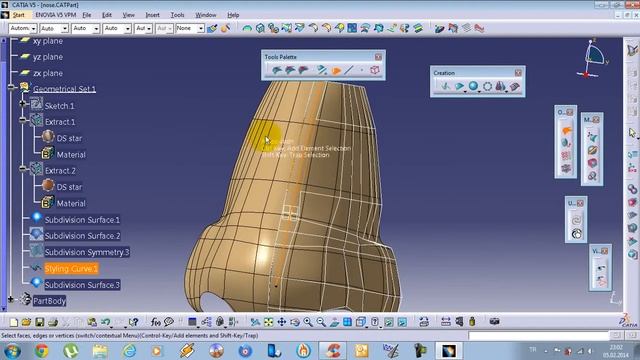Close the Tools Palette panel
This screenshot has width=640, height=360.
(378, 57)
